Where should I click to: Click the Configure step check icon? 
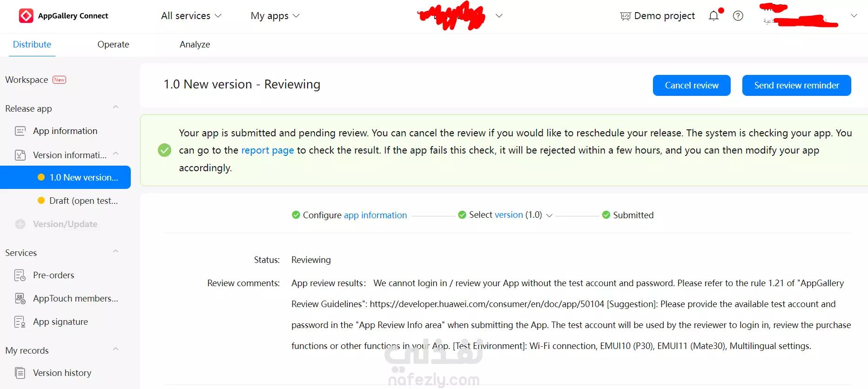click(296, 215)
